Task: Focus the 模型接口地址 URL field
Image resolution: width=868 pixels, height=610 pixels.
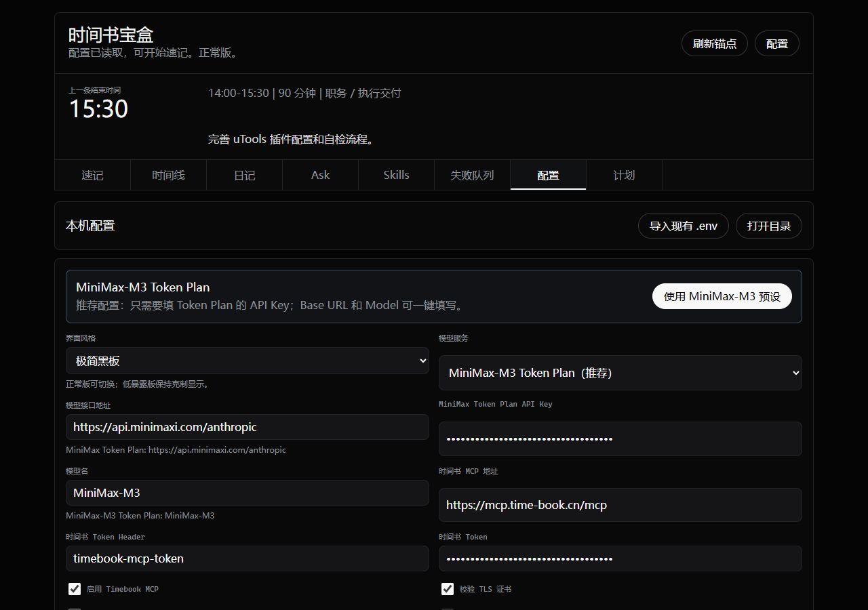Action: pyautogui.click(x=248, y=427)
